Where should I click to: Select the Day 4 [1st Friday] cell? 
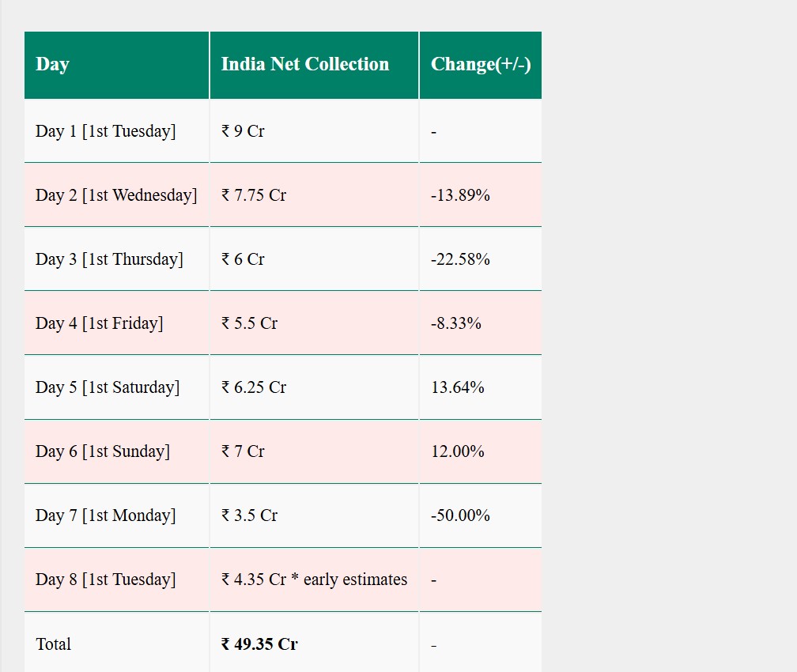pyautogui.click(x=99, y=323)
